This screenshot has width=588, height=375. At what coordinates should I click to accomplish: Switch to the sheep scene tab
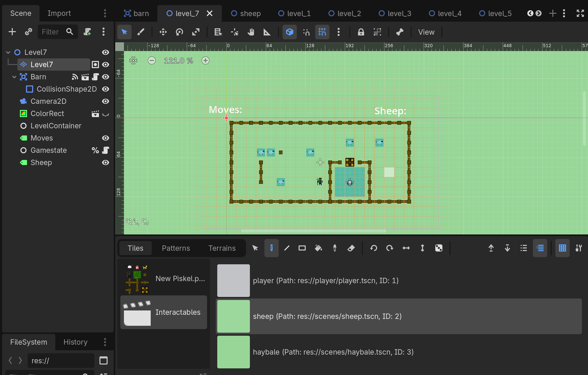tap(246, 13)
